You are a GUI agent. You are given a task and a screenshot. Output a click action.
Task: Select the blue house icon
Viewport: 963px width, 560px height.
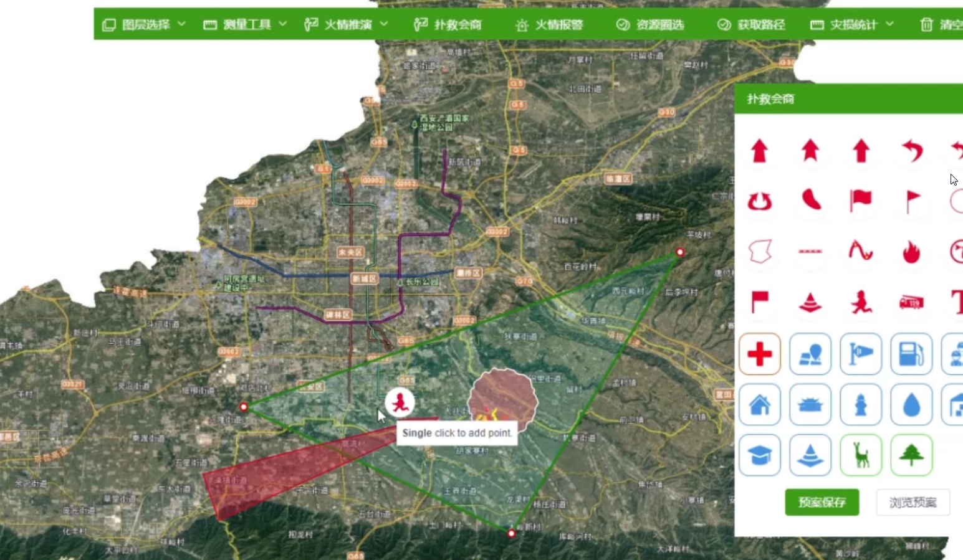pyautogui.click(x=760, y=405)
